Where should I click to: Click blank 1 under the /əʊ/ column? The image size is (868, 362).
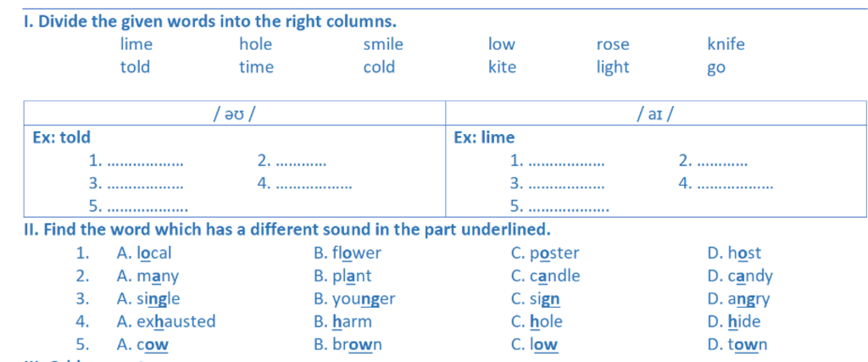click(x=145, y=160)
